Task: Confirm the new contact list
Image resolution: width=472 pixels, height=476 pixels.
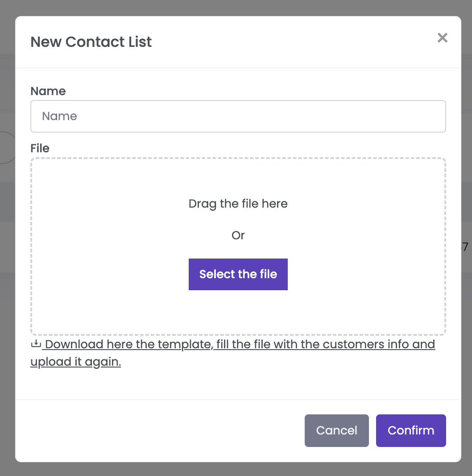Action: click(411, 430)
